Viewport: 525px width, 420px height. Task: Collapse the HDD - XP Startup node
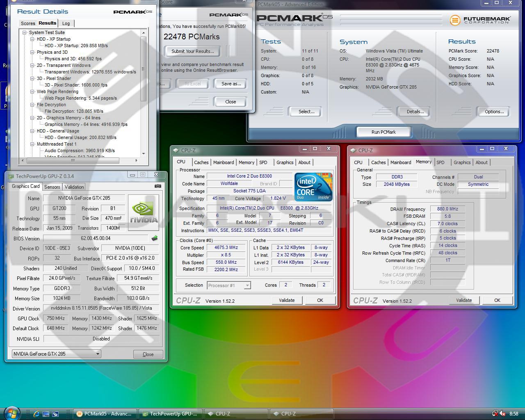coord(32,39)
